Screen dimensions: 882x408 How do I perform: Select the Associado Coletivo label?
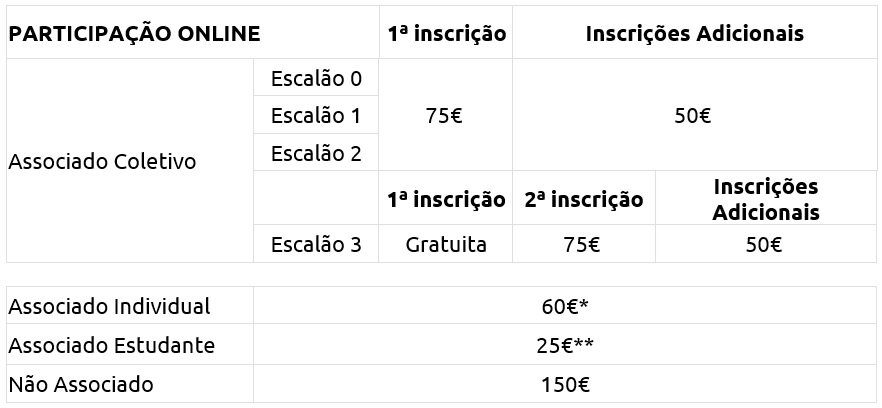point(102,162)
